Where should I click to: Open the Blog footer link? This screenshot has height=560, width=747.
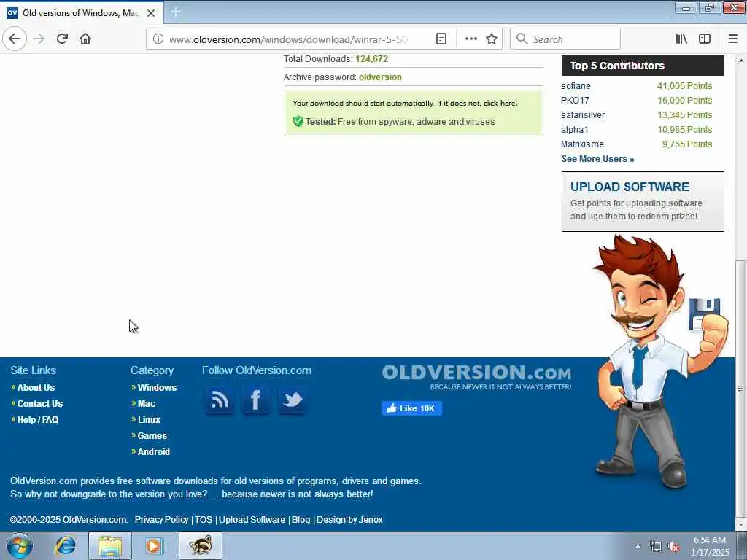point(301,520)
